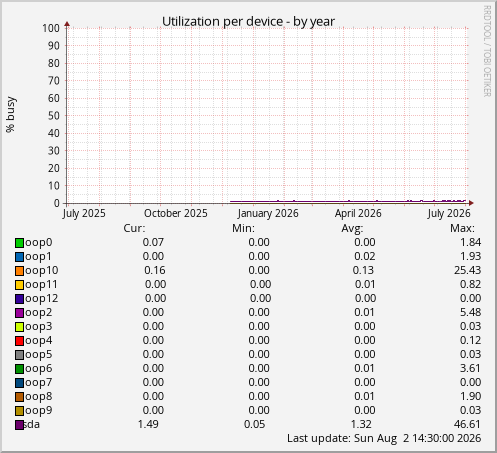Click the oop2 max value 5.48
The height and width of the screenshot is (453, 497).
tap(470, 312)
